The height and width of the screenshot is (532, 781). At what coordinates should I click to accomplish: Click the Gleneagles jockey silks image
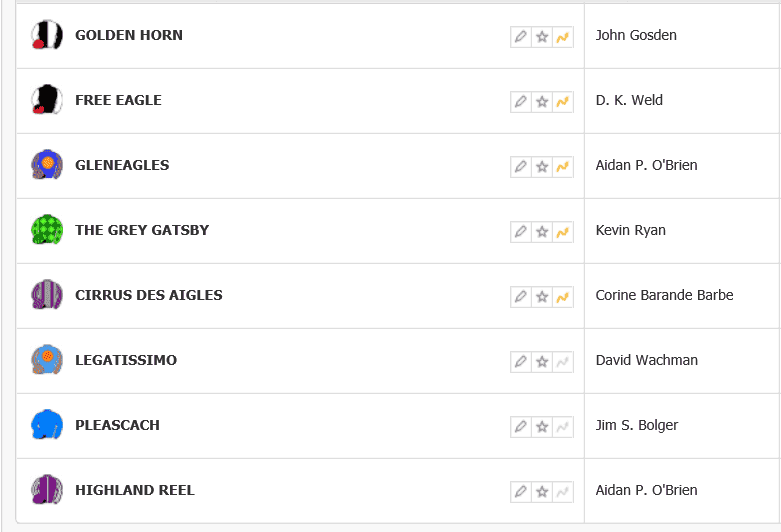tap(46, 165)
